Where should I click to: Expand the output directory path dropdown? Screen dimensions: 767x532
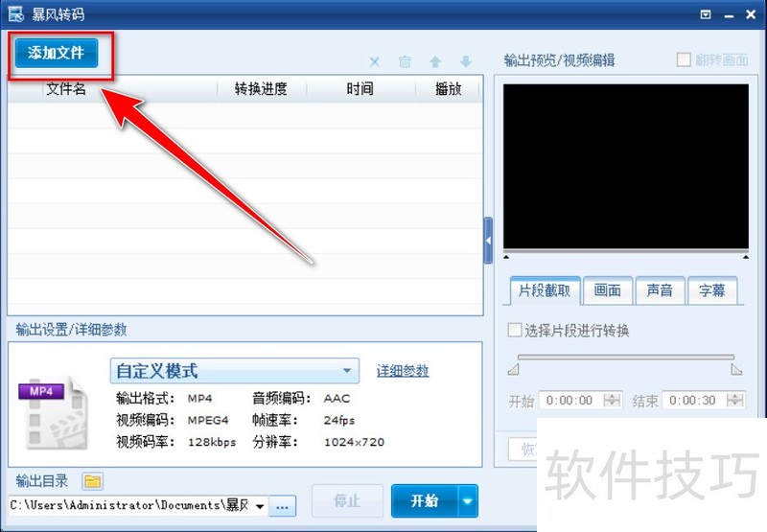point(260,505)
